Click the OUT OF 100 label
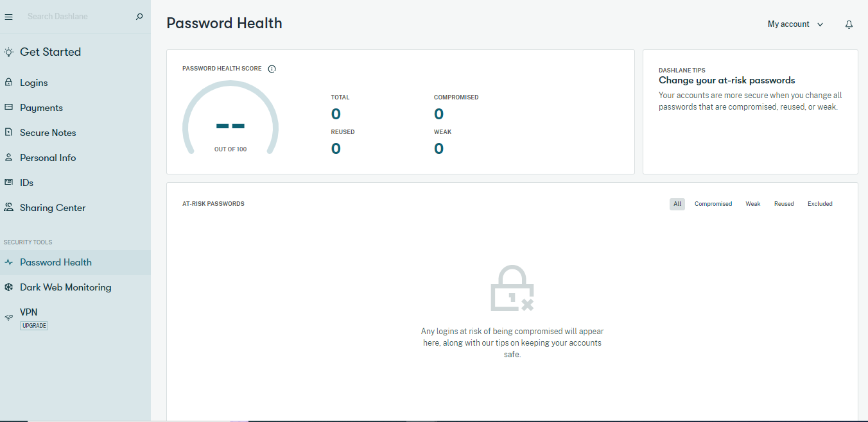The width and height of the screenshot is (868, 422). [230, 149]
